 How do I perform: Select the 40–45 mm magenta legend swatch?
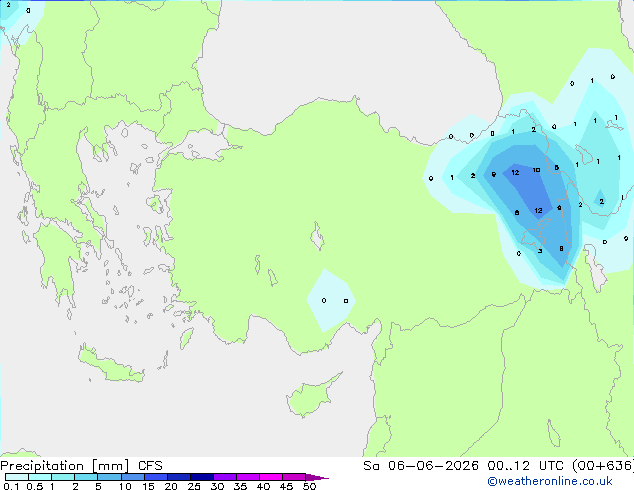click(271, 477)
